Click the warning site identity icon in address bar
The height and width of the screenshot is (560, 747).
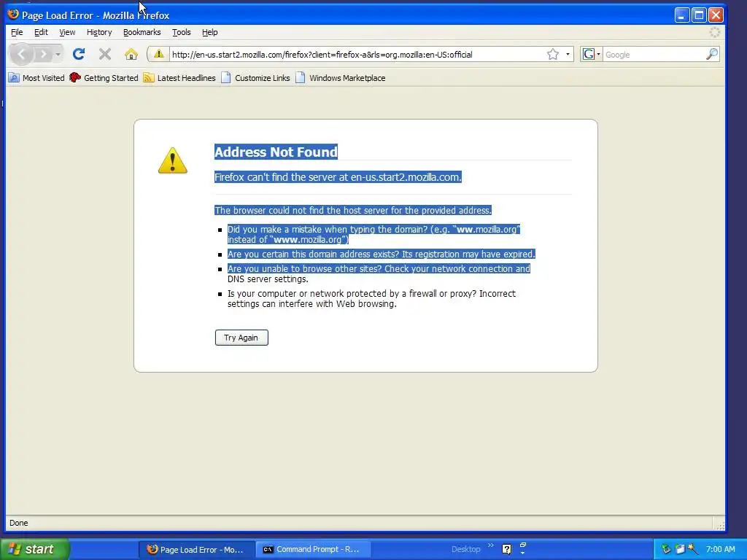coord(158,54)
